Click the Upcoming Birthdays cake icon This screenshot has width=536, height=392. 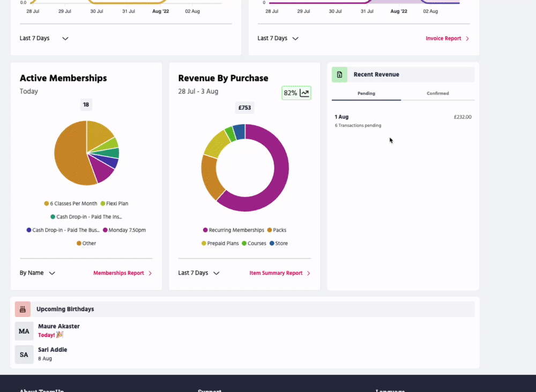click(x=23, y=309)
